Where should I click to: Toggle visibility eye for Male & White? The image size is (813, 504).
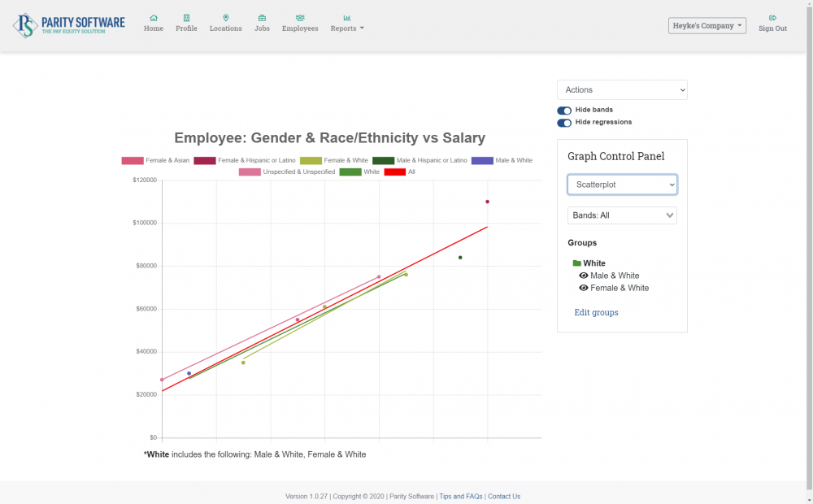(583, 276)
